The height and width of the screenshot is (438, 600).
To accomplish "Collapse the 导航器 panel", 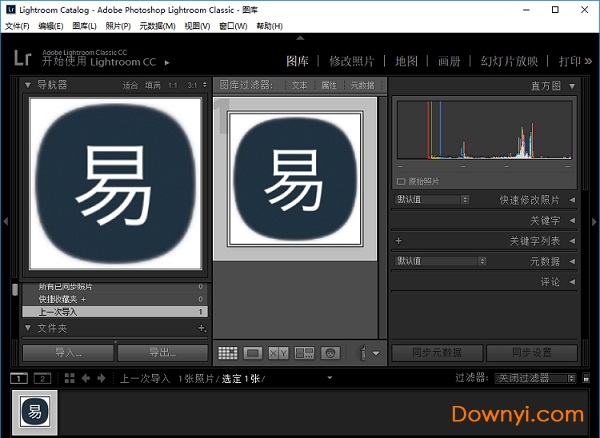I will click(28, 86).
